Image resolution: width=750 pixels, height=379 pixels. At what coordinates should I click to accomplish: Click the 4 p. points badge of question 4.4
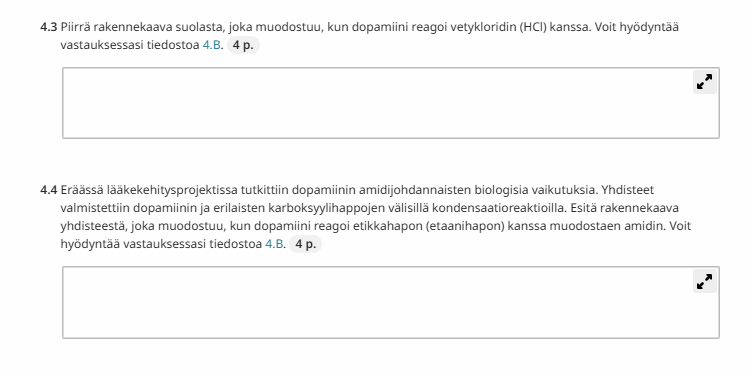[306, 244]
